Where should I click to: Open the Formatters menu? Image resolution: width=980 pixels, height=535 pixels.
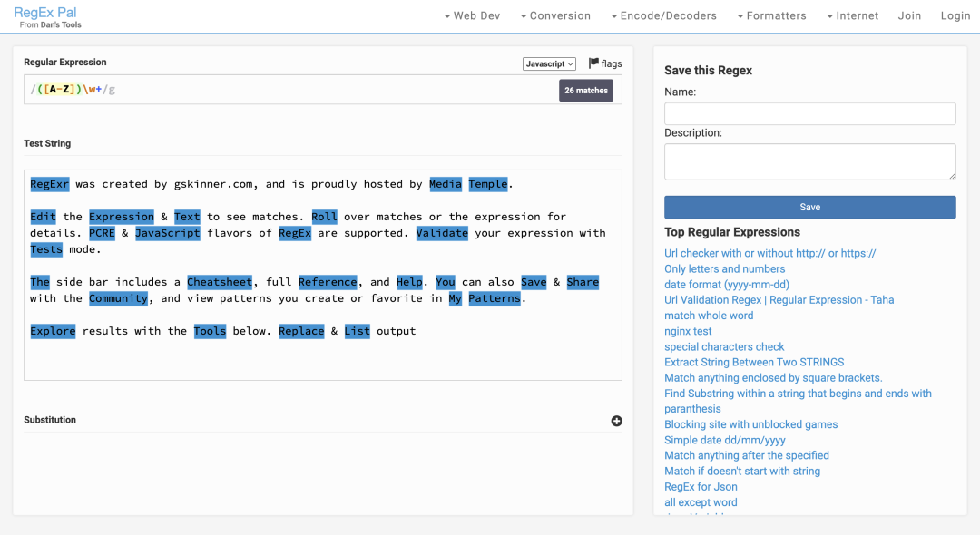[x=772, y=15]
